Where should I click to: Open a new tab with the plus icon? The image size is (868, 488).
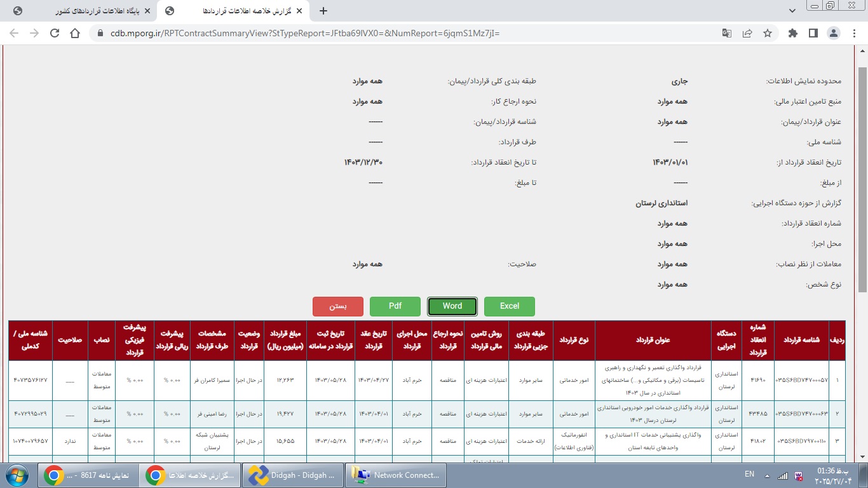(x=323, y=11)
